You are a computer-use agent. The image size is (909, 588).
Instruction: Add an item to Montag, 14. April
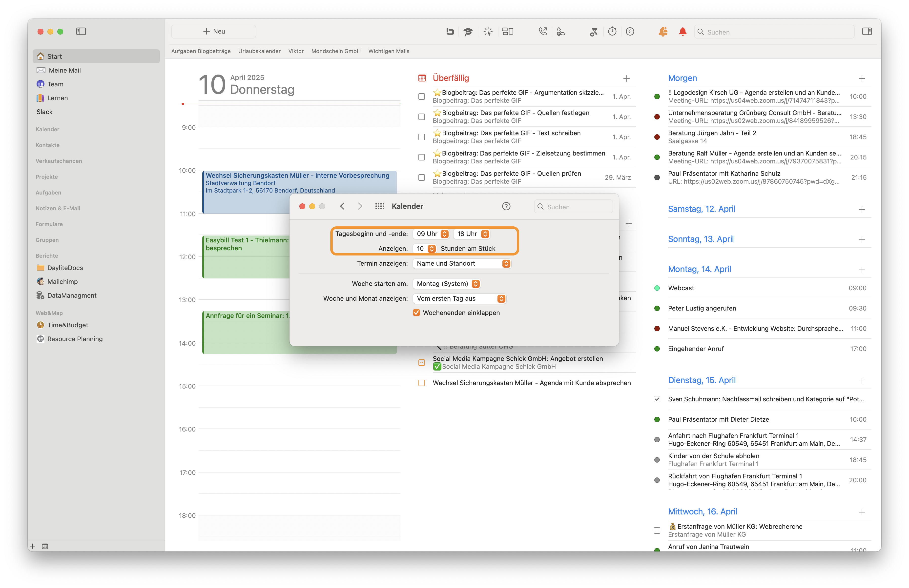[862, 270]
